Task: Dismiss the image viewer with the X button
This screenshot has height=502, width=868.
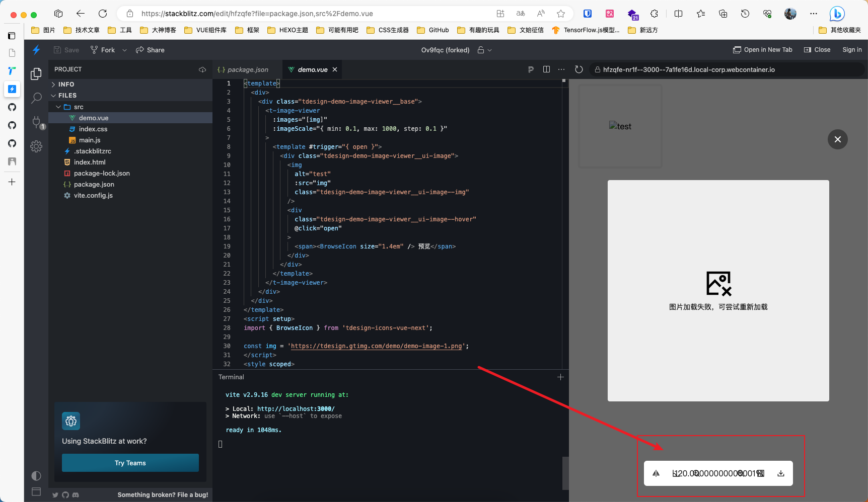Action: pos(837,139)
